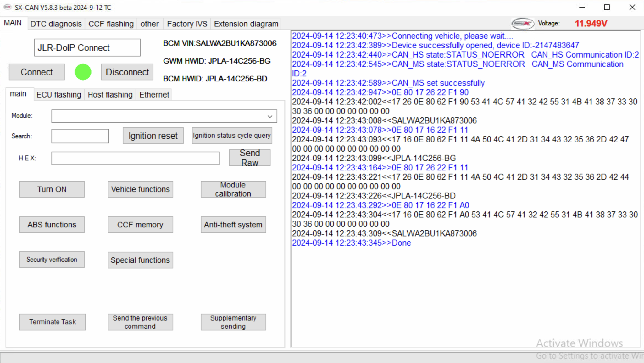This screenshot has height=363, width=644.
Task: Click the Terminate Task button
Action: (53, 322)
